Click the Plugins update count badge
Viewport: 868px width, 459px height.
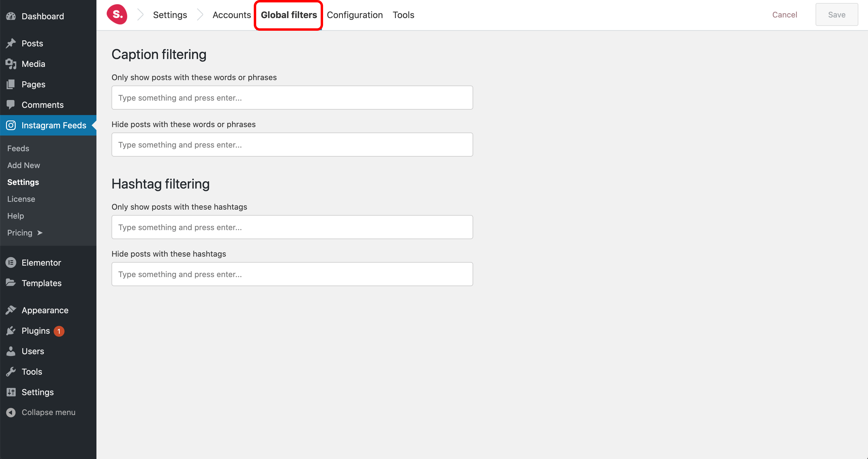[x=59, y=331]
